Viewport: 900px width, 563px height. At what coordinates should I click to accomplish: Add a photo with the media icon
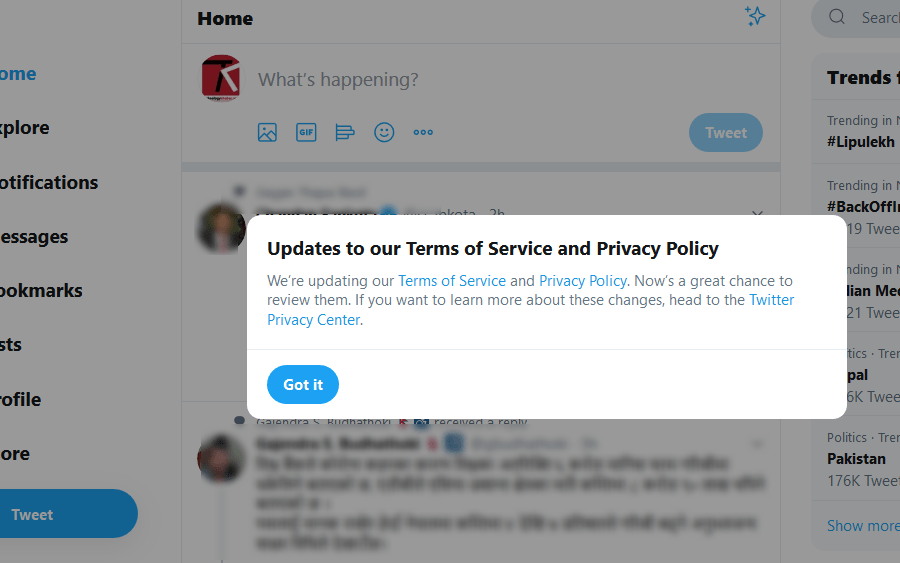(x=267, y=132)
